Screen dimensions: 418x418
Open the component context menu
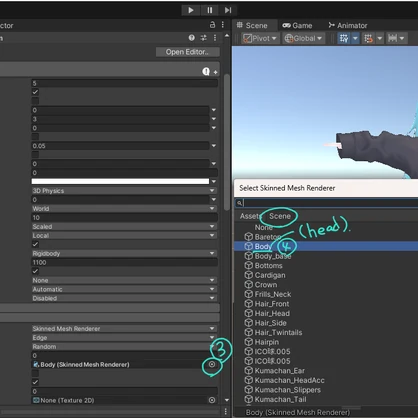coord(215,38)
